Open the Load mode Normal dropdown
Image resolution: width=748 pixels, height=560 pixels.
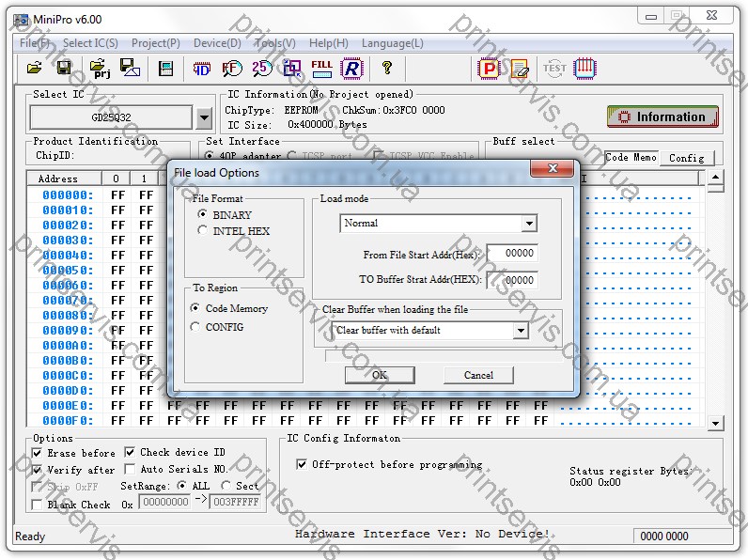coord(529,224)
